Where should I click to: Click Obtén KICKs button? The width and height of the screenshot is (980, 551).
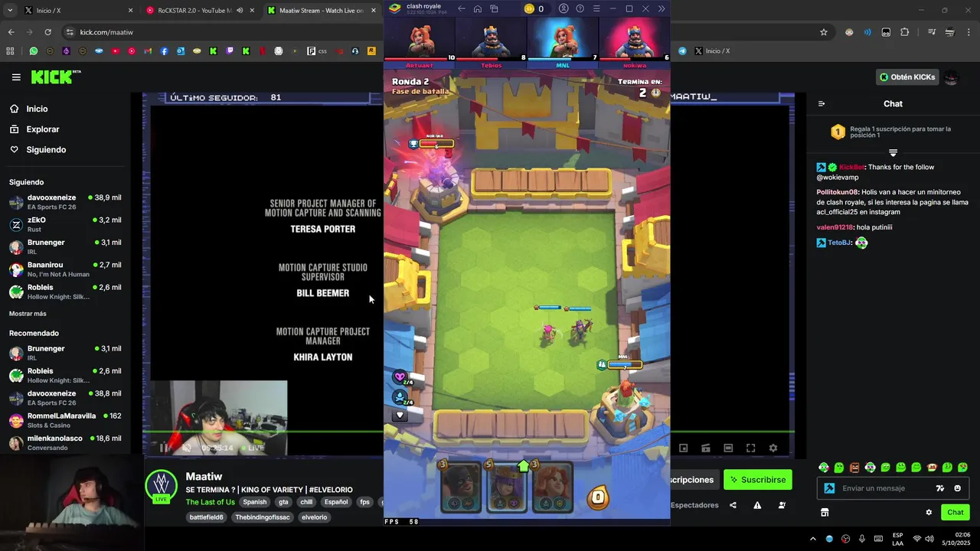tap(907, 77)
